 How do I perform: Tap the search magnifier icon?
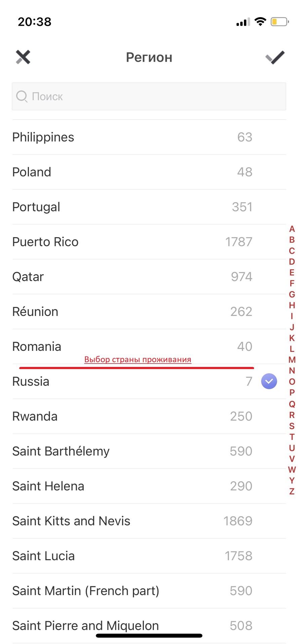point(22,97)
